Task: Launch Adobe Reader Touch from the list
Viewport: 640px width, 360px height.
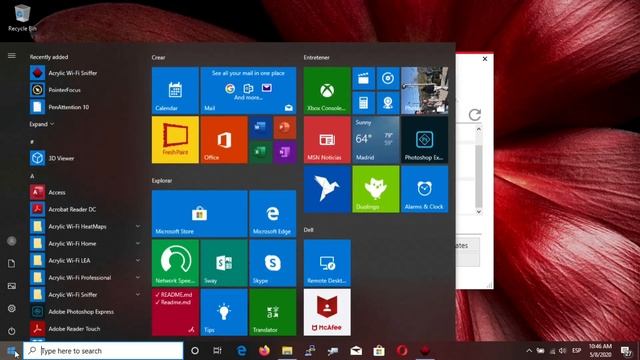Action: click(85, 329)
